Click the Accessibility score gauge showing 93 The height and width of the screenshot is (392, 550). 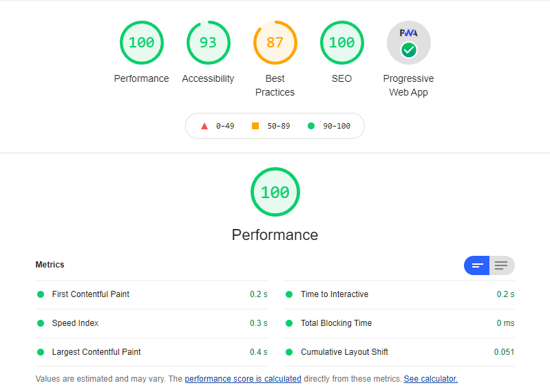point(208,43)
